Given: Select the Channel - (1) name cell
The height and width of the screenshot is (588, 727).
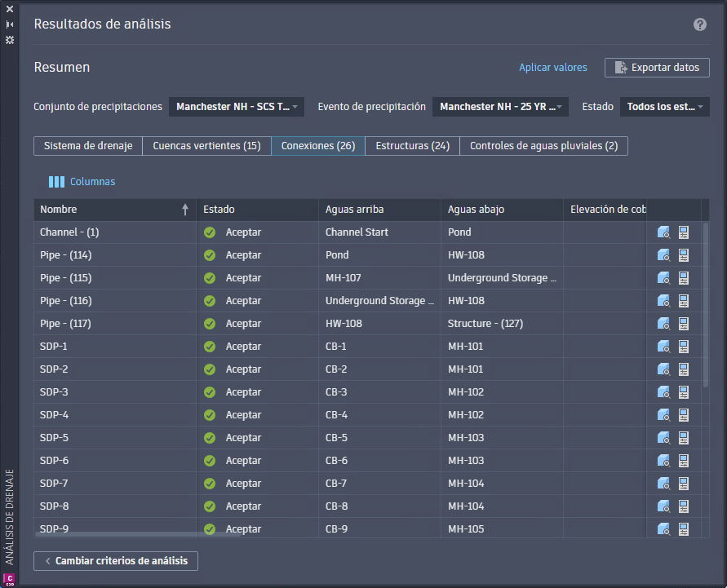Looking at the screenshot, I should click(x=115, y=232).
